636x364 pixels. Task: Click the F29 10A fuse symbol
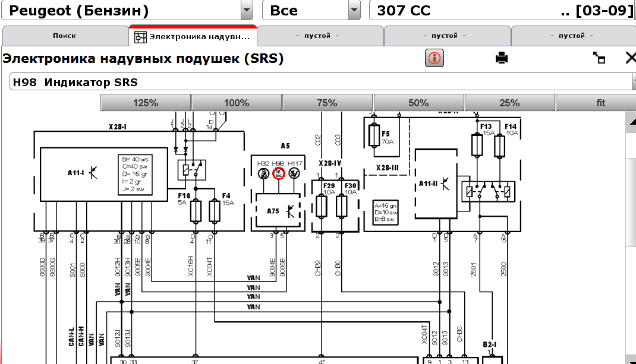pyautogui.click(x=321, y=206)
